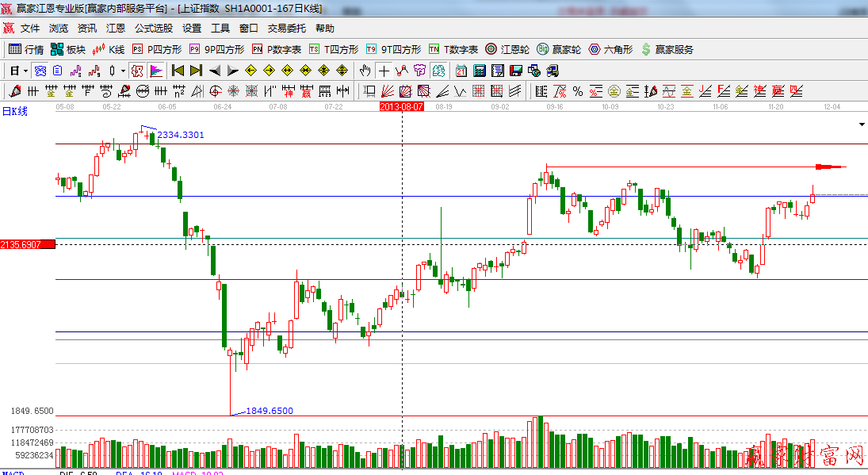Open the calendar icon showing 21

[x=461, y=71]
